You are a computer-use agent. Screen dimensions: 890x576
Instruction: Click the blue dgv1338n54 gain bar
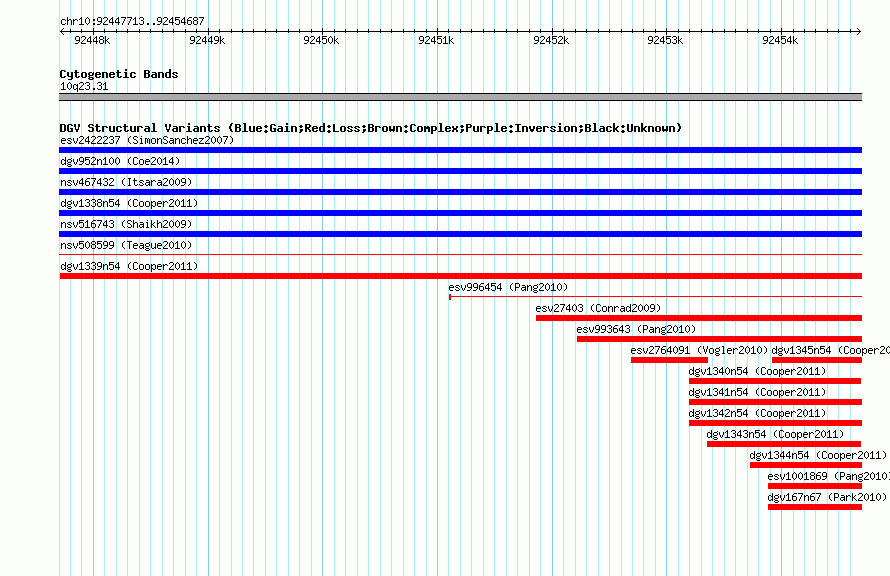pyautogui.click(x=460, y=213)
